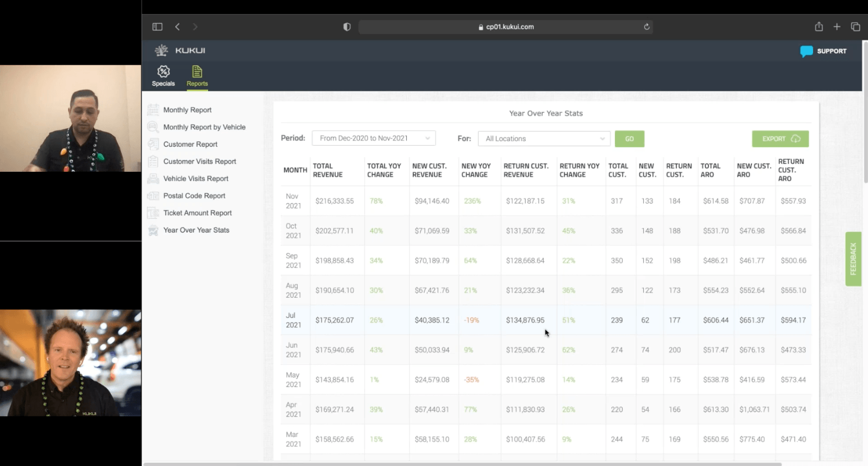Image resolution: width=868 pixels, height=466 pixels.
Task: Show the browser tab overview icon
Action: point(855,27)
